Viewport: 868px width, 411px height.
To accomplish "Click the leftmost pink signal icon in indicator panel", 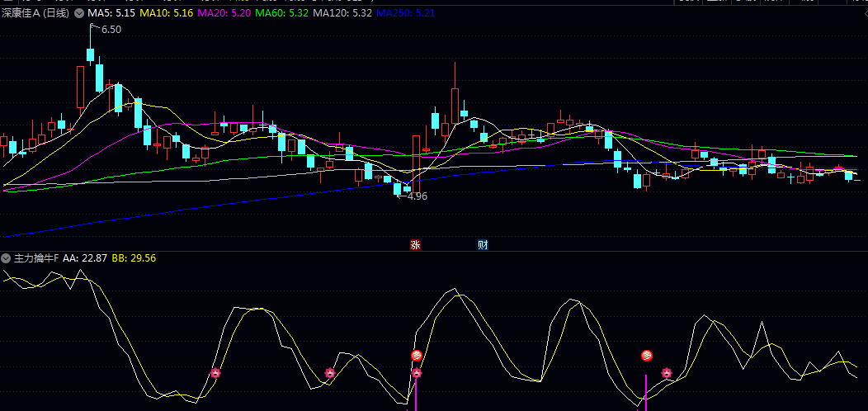I will [x=216, y=373].
